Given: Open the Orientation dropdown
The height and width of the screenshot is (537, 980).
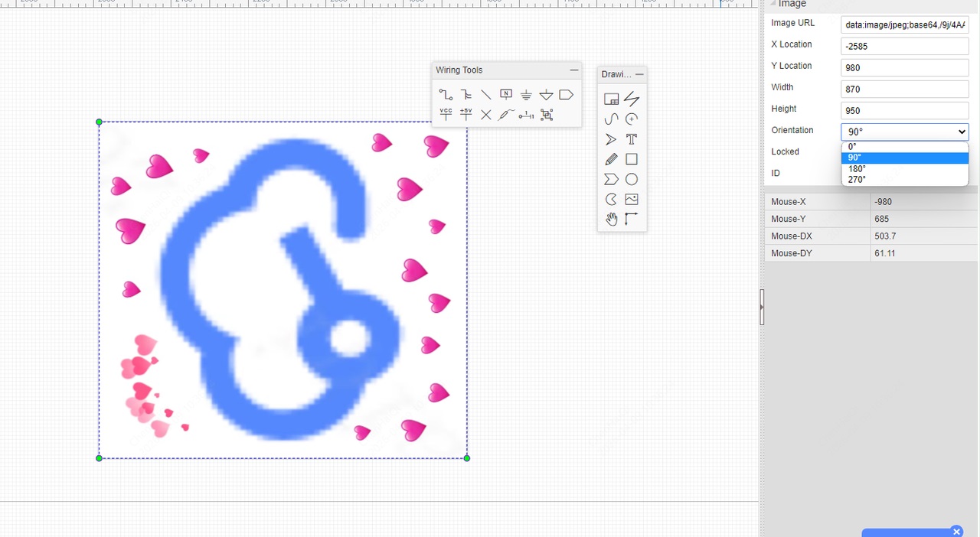Looking at the screenshot, I should point(904,132).
